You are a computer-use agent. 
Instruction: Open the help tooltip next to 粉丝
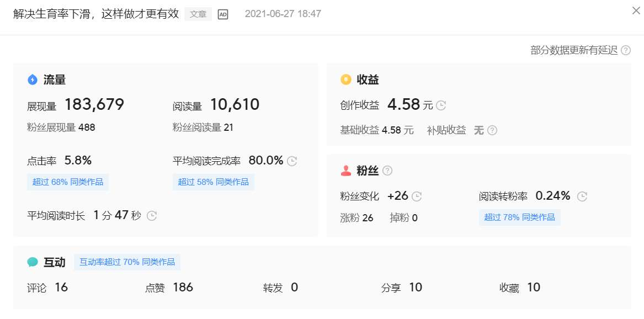(388, 171)
